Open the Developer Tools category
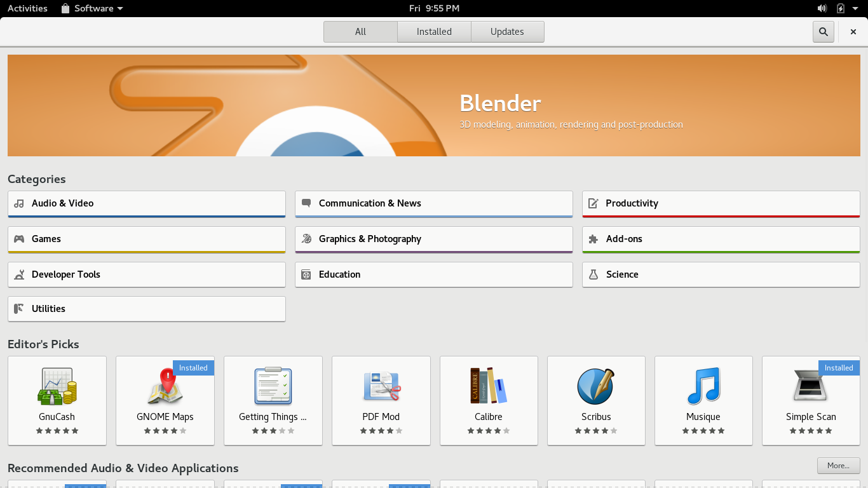Viewport: 868px width, 488px height. point(147,274)
